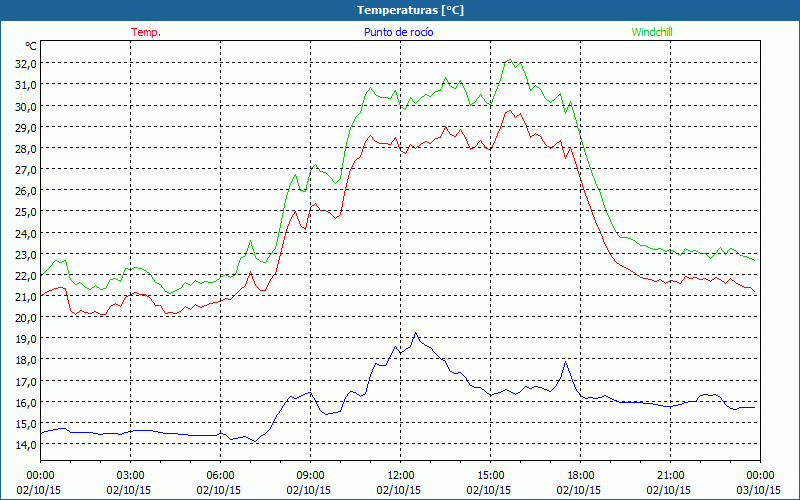Click the 32,0 y-axis value
Viewport: 800px width, 500px height.
26,64
